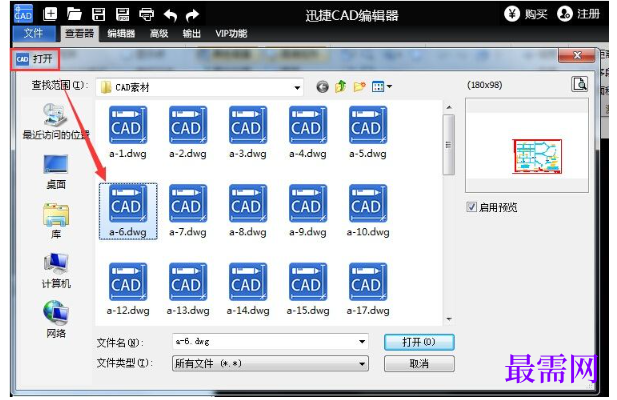Go to 桌面 in sidebar

tap(56, 172)
